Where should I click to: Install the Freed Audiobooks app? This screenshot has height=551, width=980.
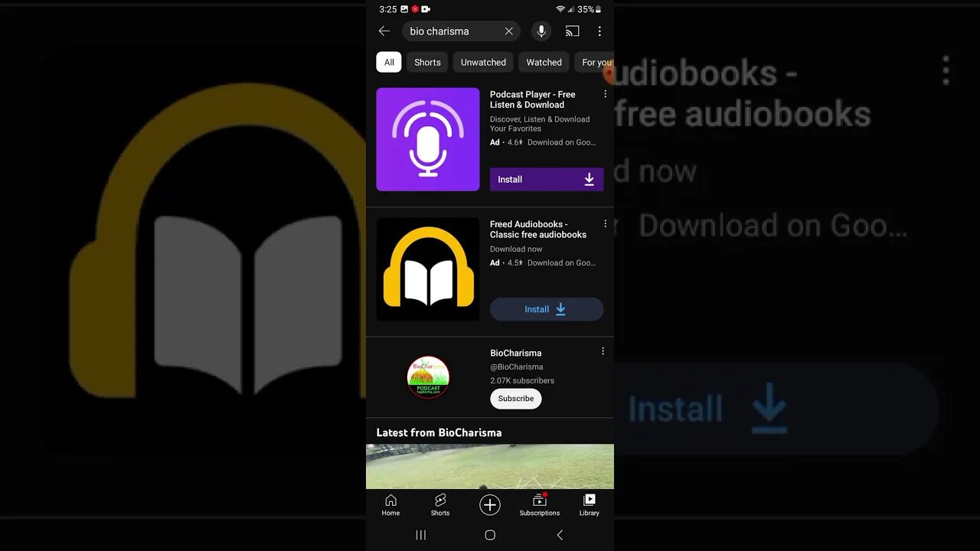click(547, 309)
